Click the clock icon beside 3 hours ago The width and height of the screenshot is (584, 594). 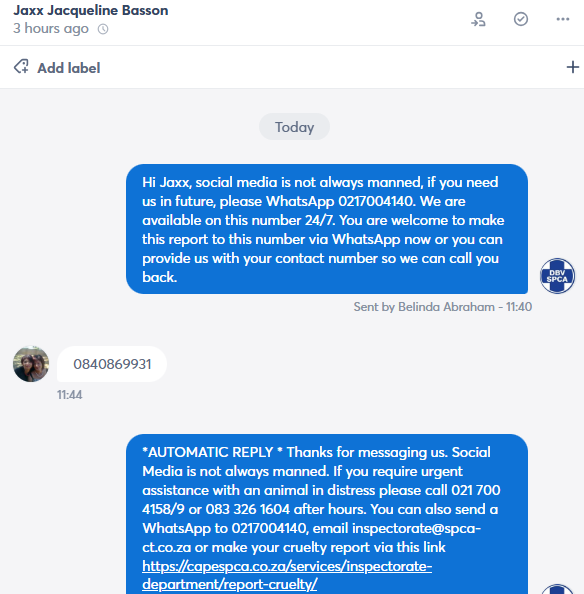(x=103, y=29)
